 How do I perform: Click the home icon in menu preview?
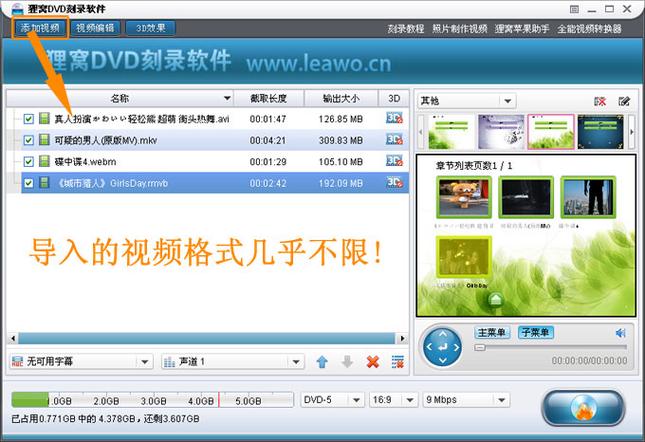[496, 299]
